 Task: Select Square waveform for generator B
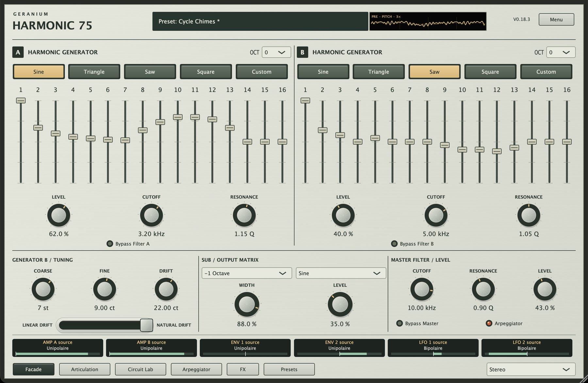click(x=490, y=72)
